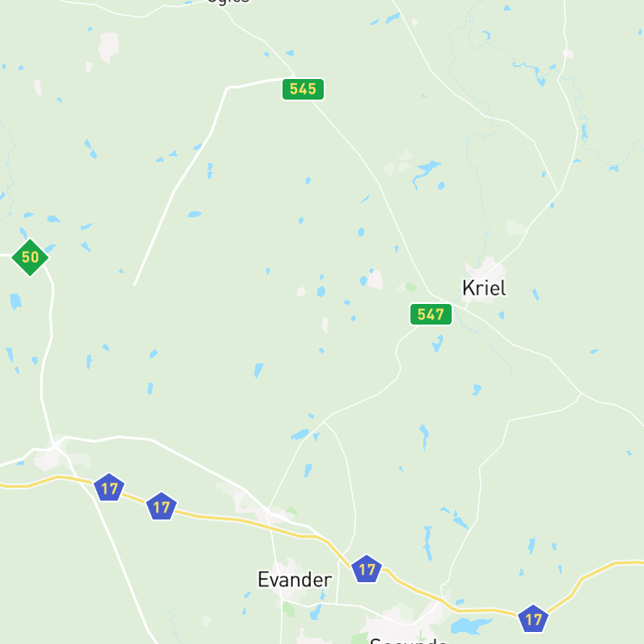644x644 pixels.
Task: Select the blue 17 shield nearest Evander
Action: click(x=367, y=568)
